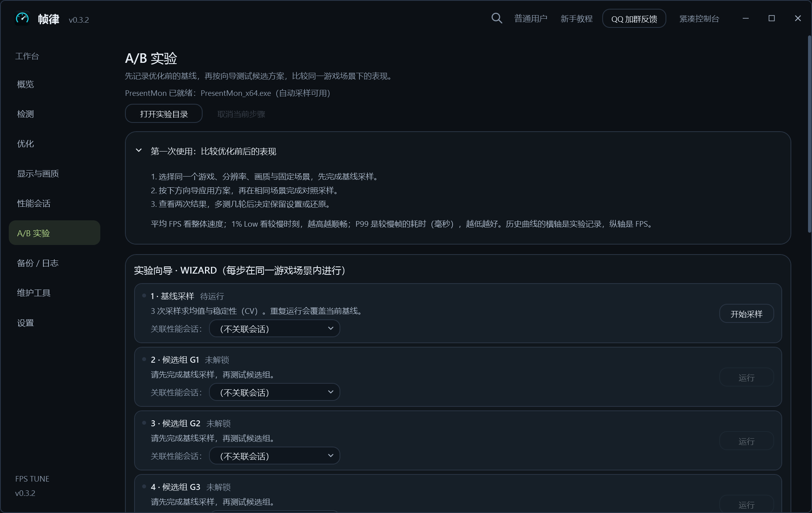The image size is (812, 513).
Task: Click the 1 · 基线采样 step title
Action: [172, 296]
